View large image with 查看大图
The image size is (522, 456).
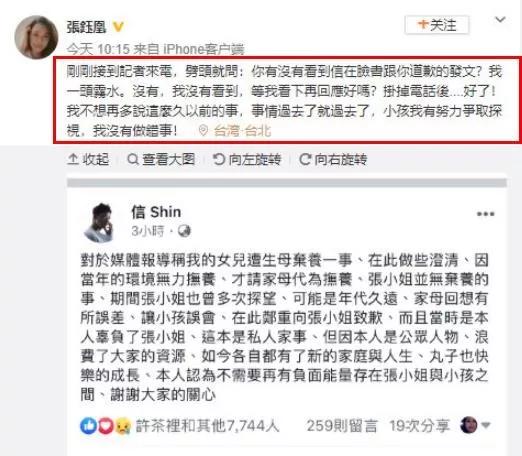pyautogui.click(x=161, y=160)
